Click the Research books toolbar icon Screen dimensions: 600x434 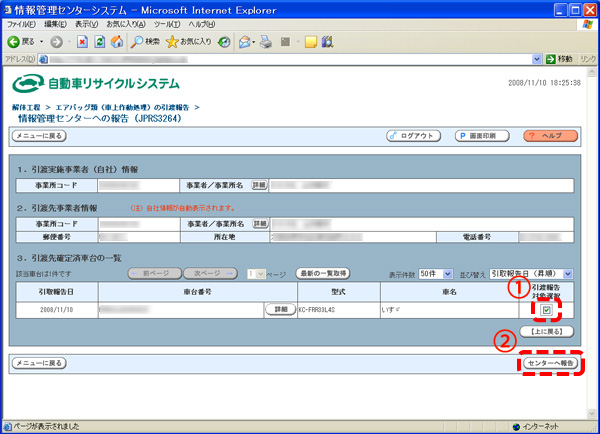(328, 42)
